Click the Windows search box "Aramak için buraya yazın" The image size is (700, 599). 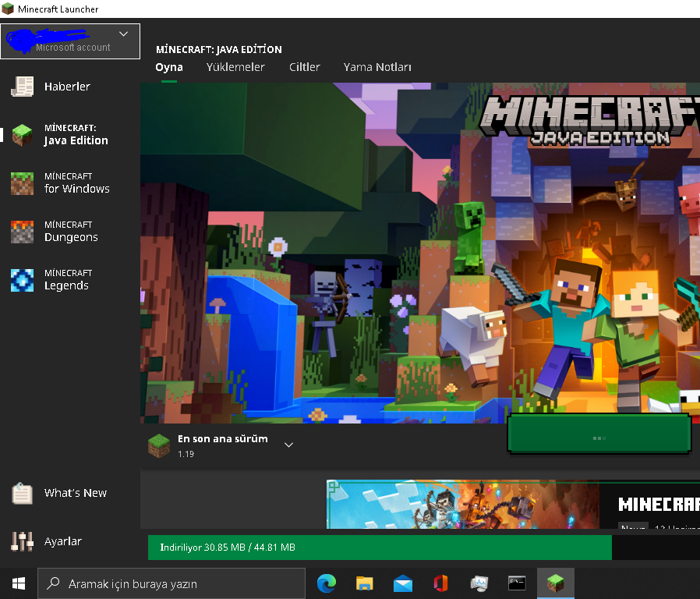coord(171,583)
